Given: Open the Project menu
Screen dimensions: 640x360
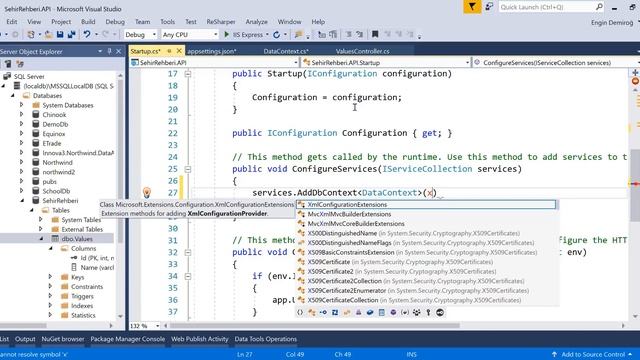Looking at the screenshot, I should pos(61,22).
